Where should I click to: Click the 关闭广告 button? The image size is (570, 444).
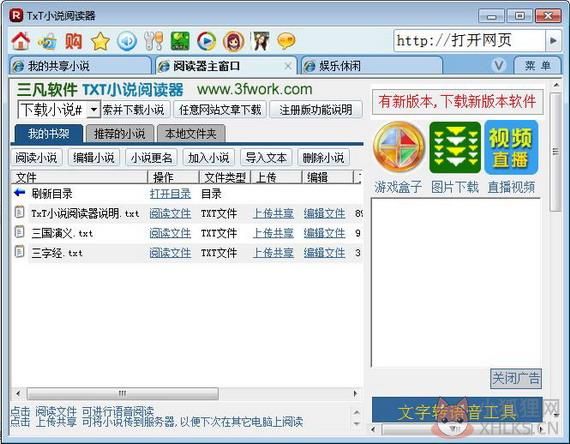point(515,379)
